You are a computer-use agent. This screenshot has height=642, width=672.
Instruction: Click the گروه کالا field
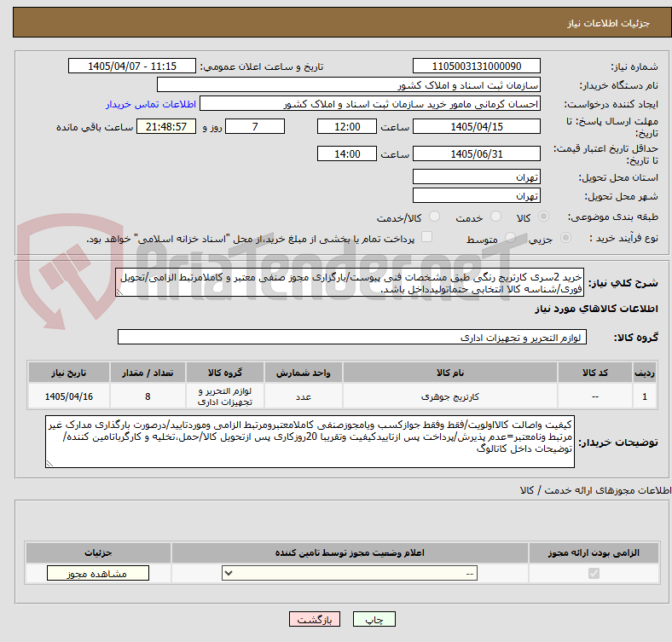pyautogui.click(x=352, y=338)
